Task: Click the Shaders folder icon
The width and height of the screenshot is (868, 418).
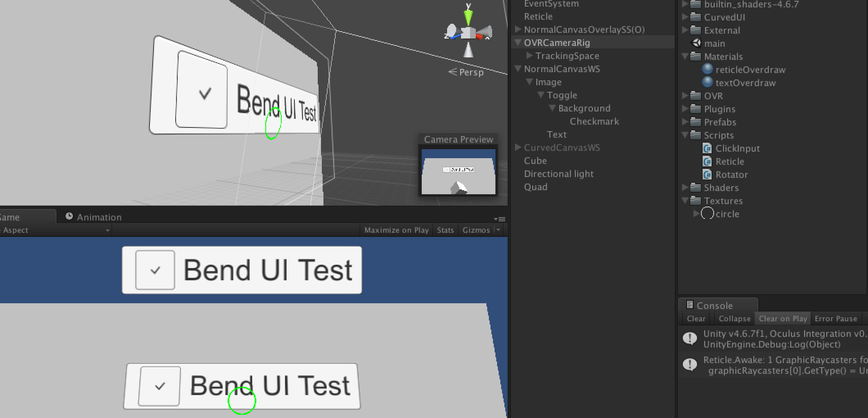Action: click(x=696, y=188)
